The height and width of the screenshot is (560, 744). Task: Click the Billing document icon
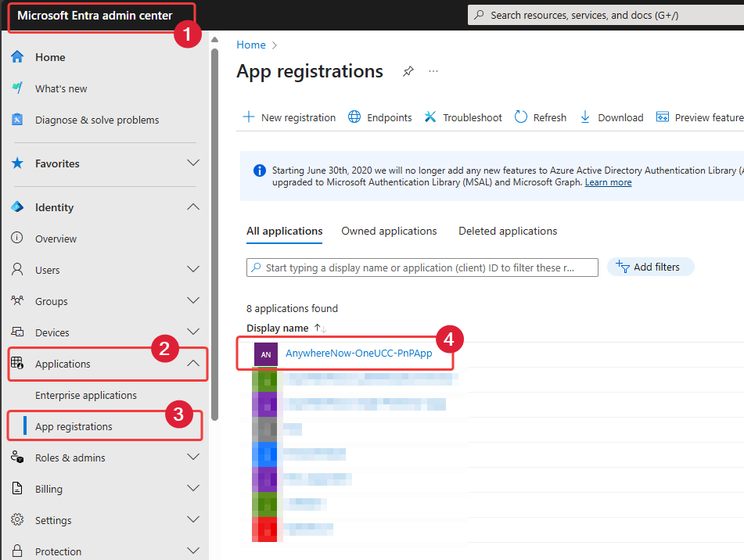point(17,488)
